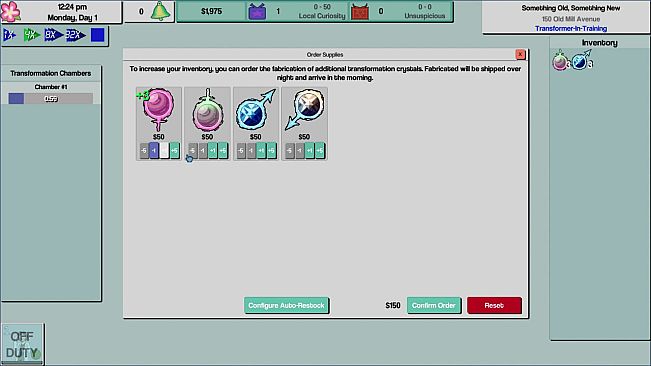Click the pink crystal in Inventory
Viewport: 651px width, 366px height.
pyautogui.click(x=560, y=62)
